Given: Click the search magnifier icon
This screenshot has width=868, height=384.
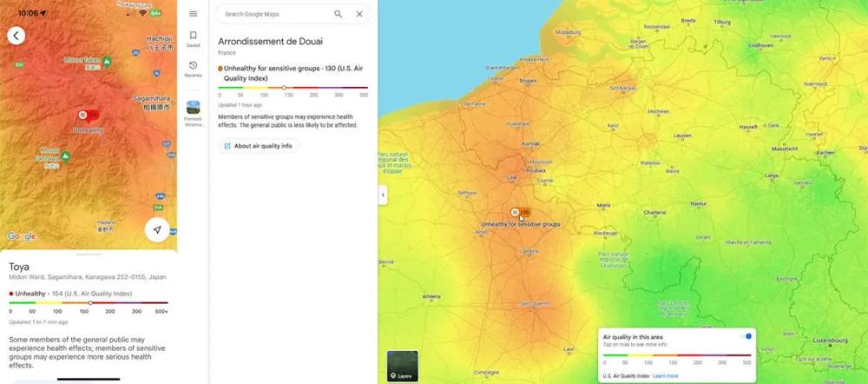Looking at the screenshot, I should [x=339, y=14].
